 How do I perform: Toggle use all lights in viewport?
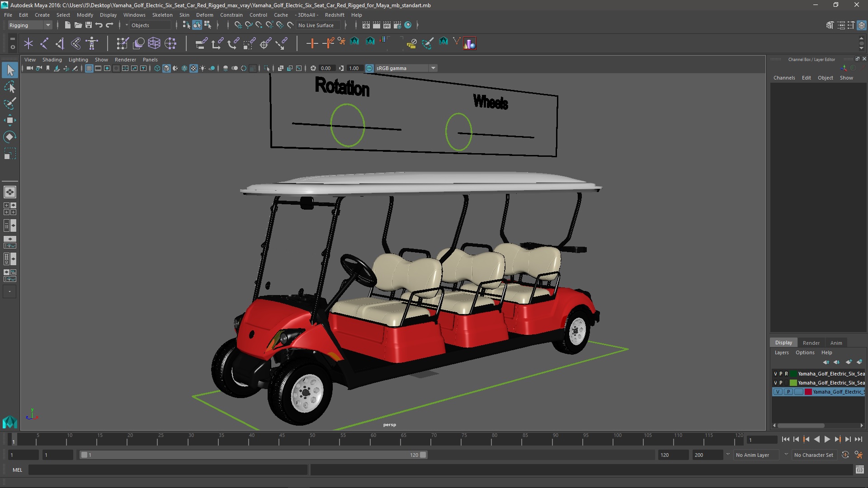(203, 68)
